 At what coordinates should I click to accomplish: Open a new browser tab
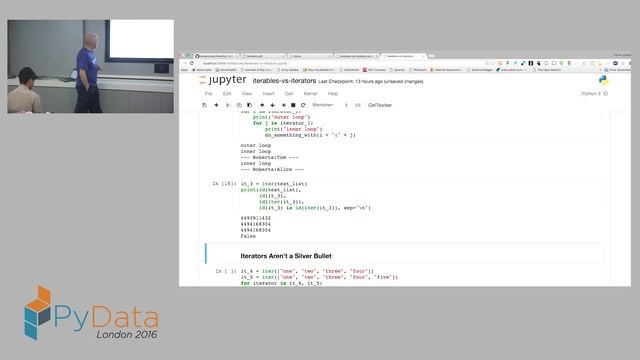click(x=431, y=56)
